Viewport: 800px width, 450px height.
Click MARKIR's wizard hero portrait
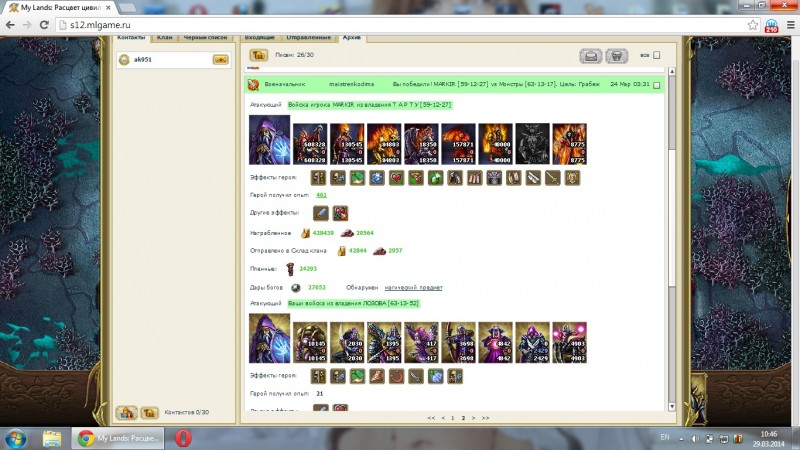point(269,140)
